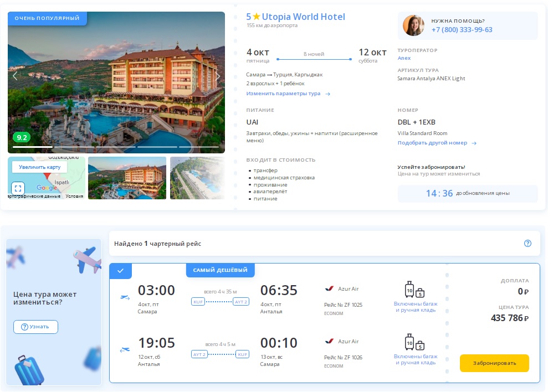
Task: Click Включены багаж text for flight ZF 1026
Action: click(416, 359)
